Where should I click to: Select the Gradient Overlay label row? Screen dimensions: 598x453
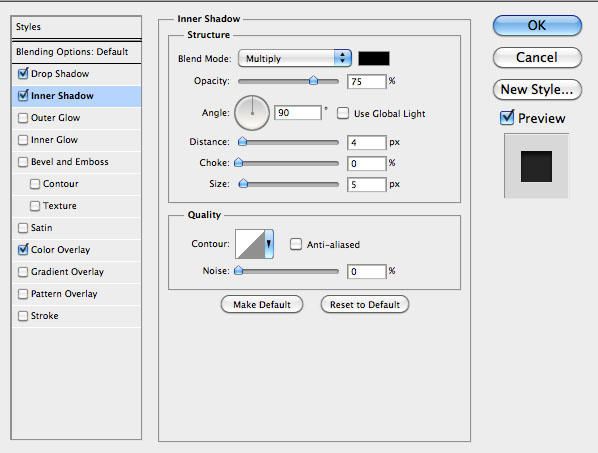point(76,272)
